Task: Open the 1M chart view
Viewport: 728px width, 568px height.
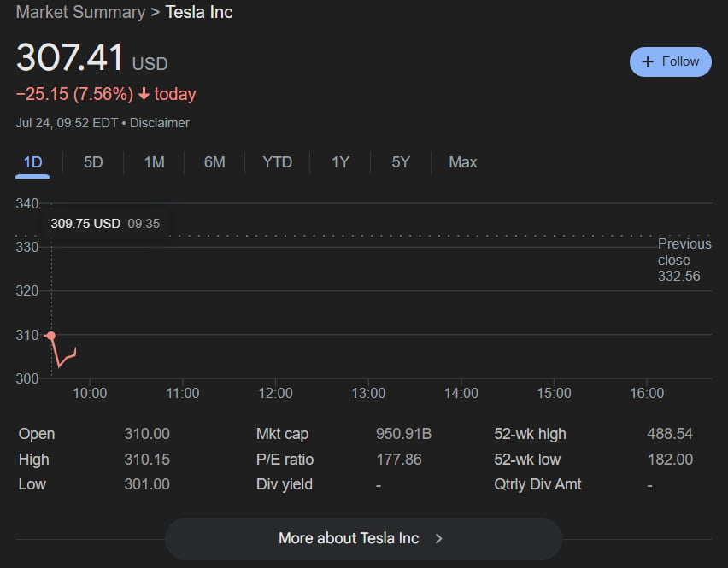Action: (154, 162)
